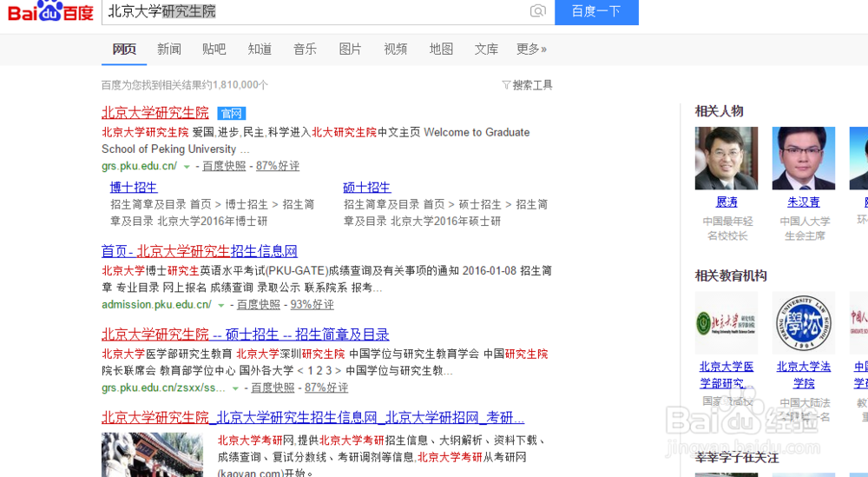868x477 pixels.
Task: Open 百度快照 for grs.pku.edu.cn/zsxx result
Action: click(273, 388)
